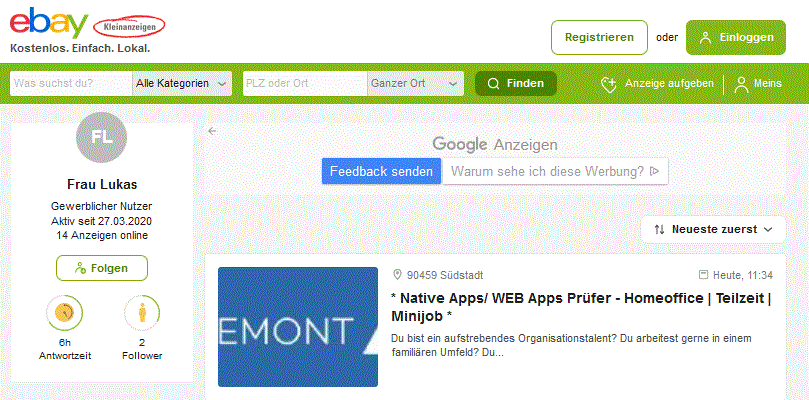Screen dimensions: 809x400
Task: Click the Registrieren button
Action: coord(599,37)
